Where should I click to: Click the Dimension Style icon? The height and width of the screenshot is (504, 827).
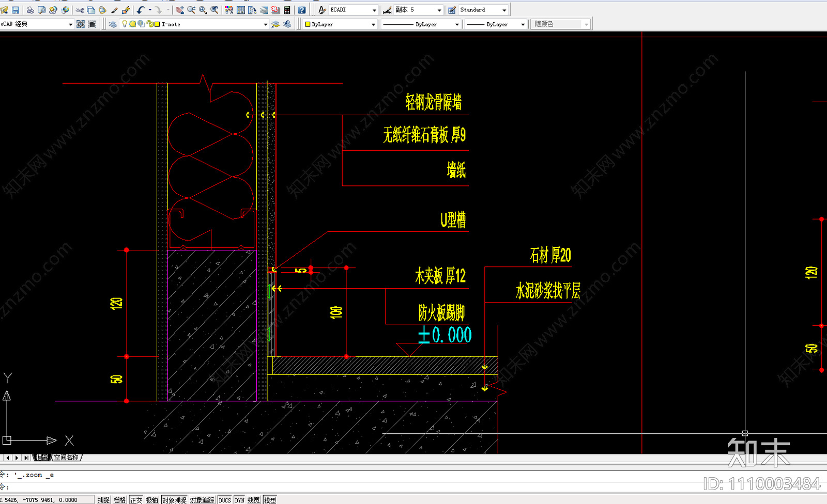(387, 10)
